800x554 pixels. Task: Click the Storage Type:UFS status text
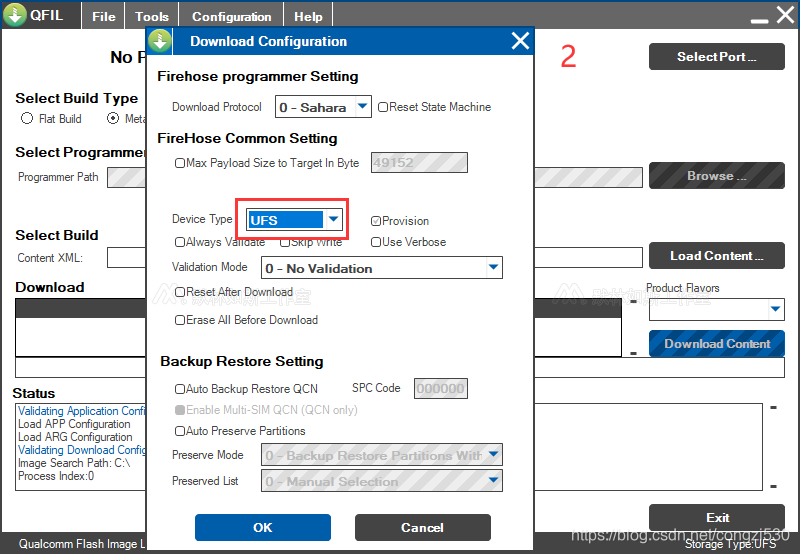(x=730, y=544)
